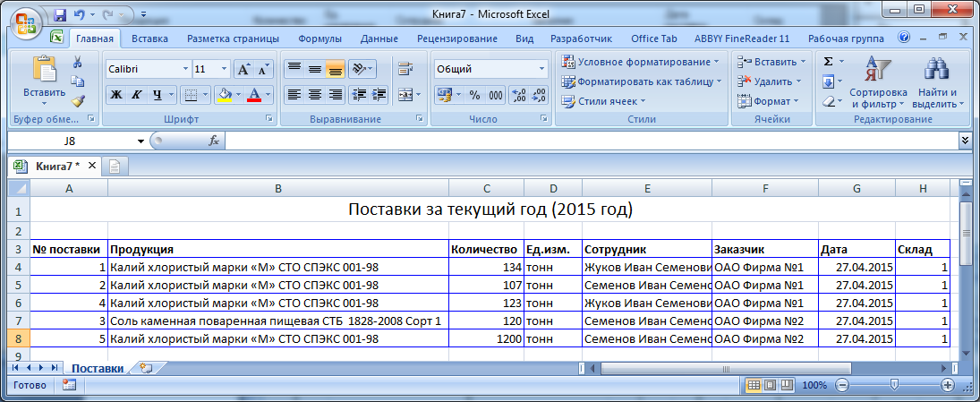This screenshot has width=980, height=402.
Task: Open the Fill down-arrow tool
Action: point(828,81)
